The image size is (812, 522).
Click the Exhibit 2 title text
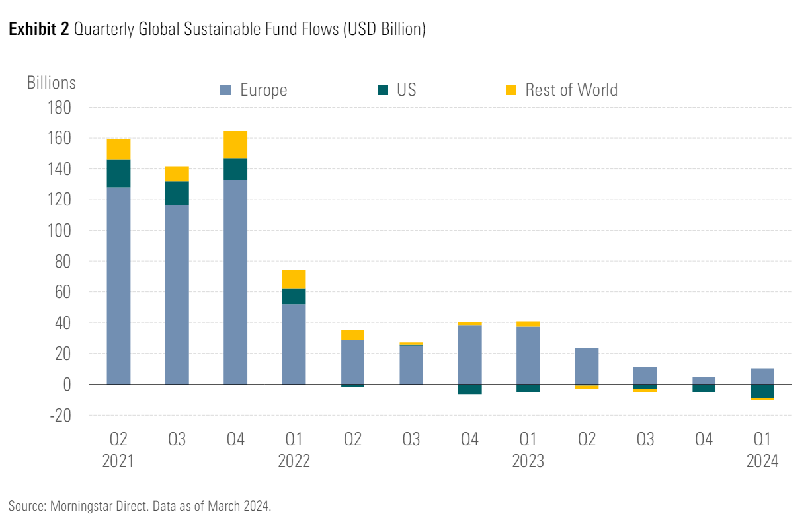click(x=217, y=30)
